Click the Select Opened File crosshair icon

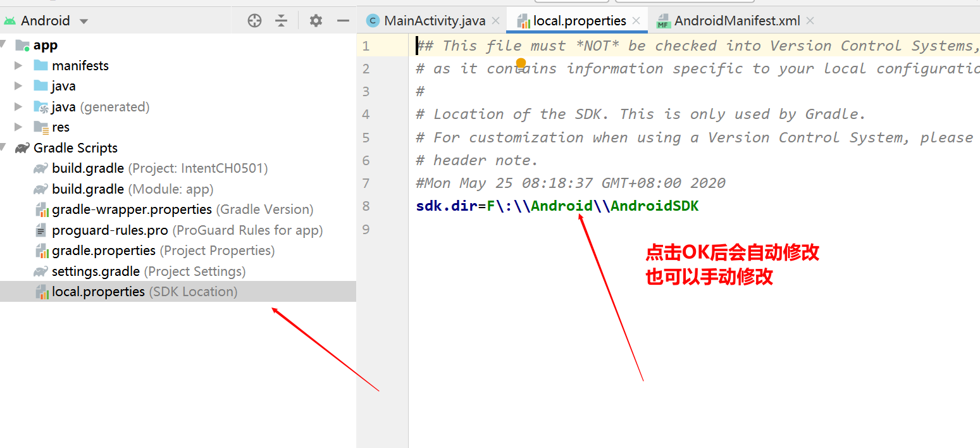[254, 20]
